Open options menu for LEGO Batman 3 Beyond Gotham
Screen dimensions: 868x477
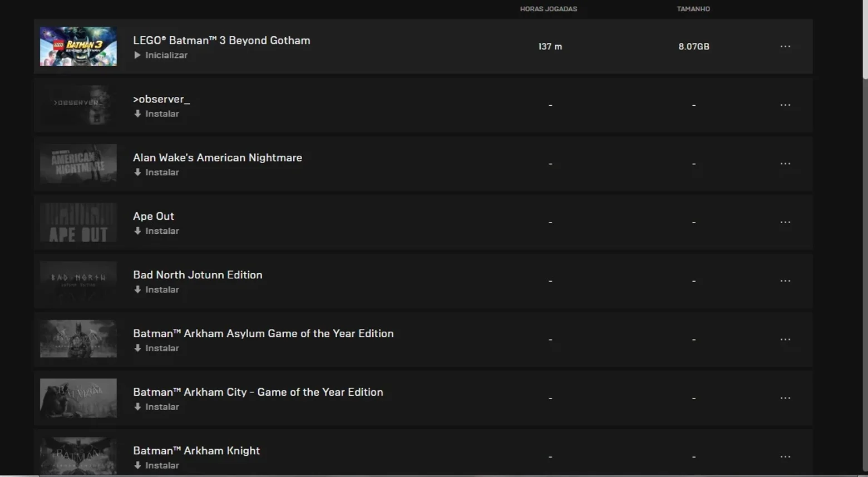[785, 46]
